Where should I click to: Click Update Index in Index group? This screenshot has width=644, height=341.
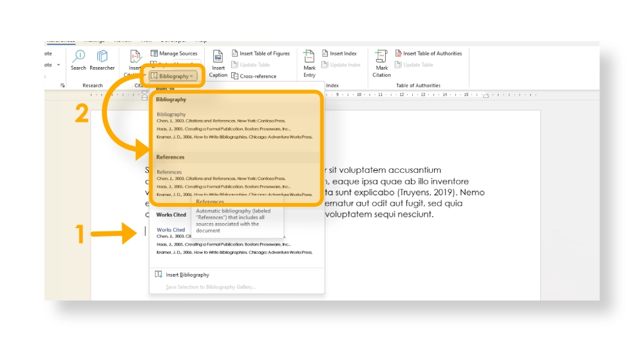tap(345, 65)
